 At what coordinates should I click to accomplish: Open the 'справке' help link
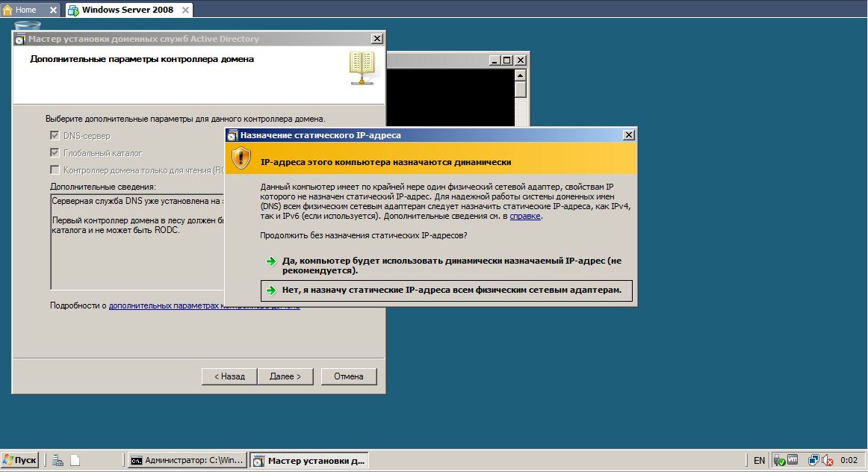click(525, 216)
